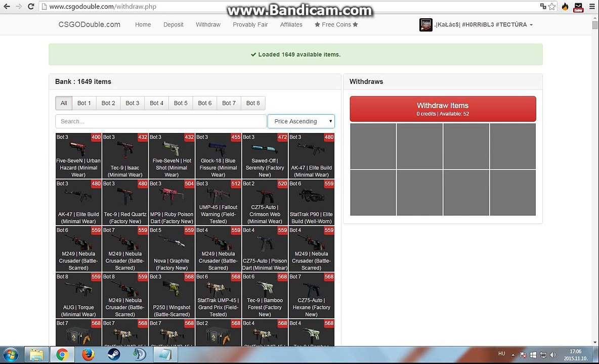Select Sawed-Off Serenity item

[265, 156]
